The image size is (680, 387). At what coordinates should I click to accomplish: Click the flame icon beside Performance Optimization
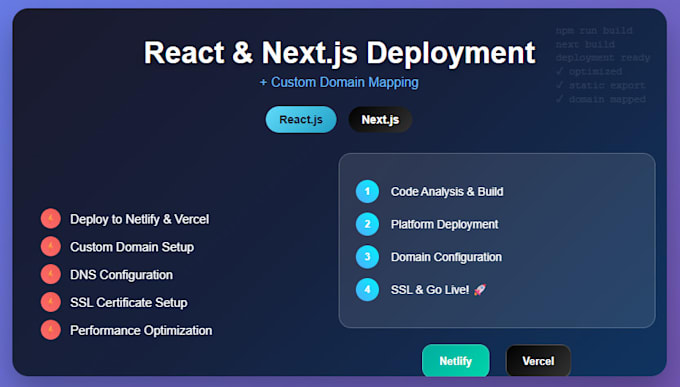click(x=51, y=330)
